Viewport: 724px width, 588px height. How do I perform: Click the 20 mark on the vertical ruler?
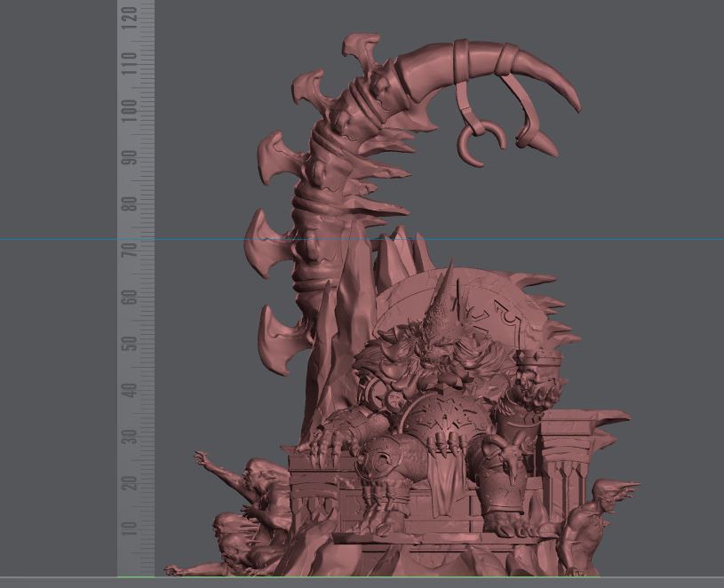(x=131, y=482)
